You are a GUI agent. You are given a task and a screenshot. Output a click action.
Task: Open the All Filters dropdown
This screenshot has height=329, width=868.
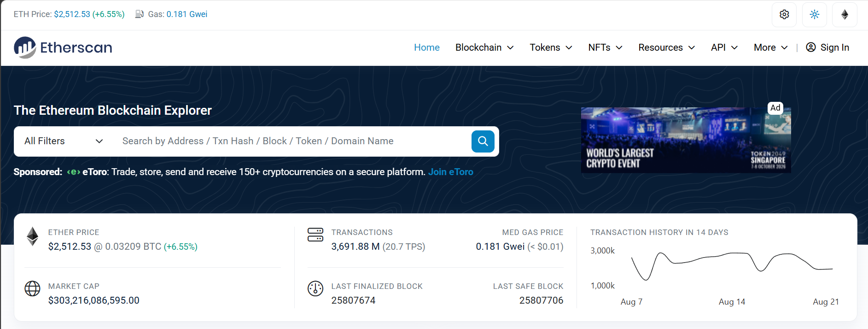(x=64, y=141)
